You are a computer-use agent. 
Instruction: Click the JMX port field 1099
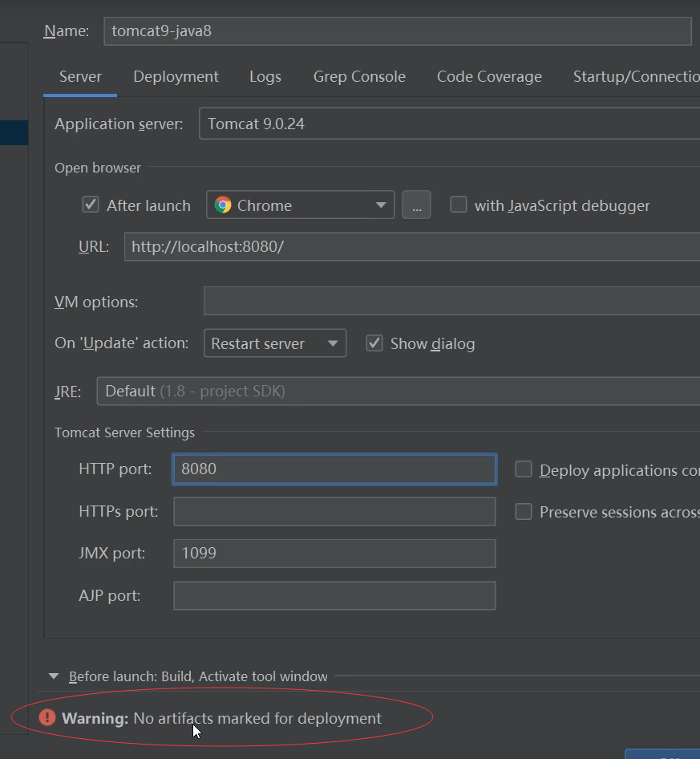tap(334, 554)
